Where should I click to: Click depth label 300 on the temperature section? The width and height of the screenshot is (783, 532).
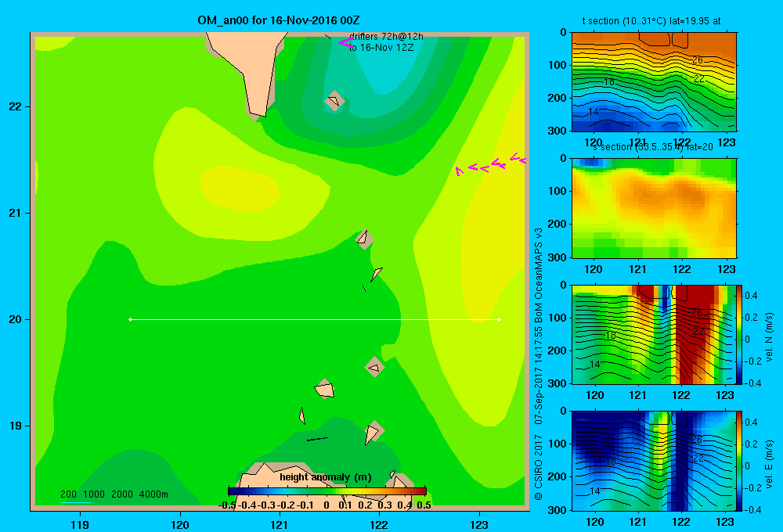tap(557, 130)
